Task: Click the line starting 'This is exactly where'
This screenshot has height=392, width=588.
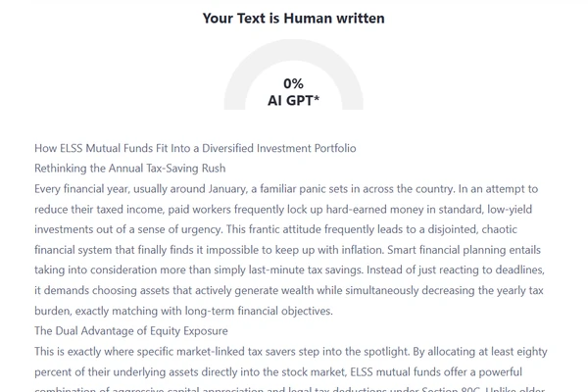Action: point(291,352)
